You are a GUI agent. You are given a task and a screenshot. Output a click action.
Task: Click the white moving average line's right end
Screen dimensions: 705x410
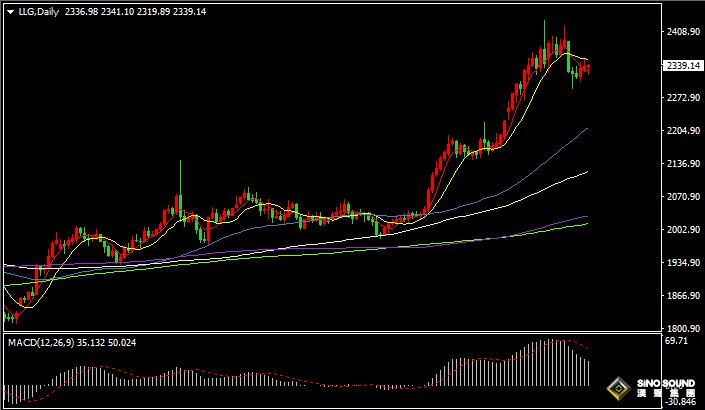click(x=585, y=172)
